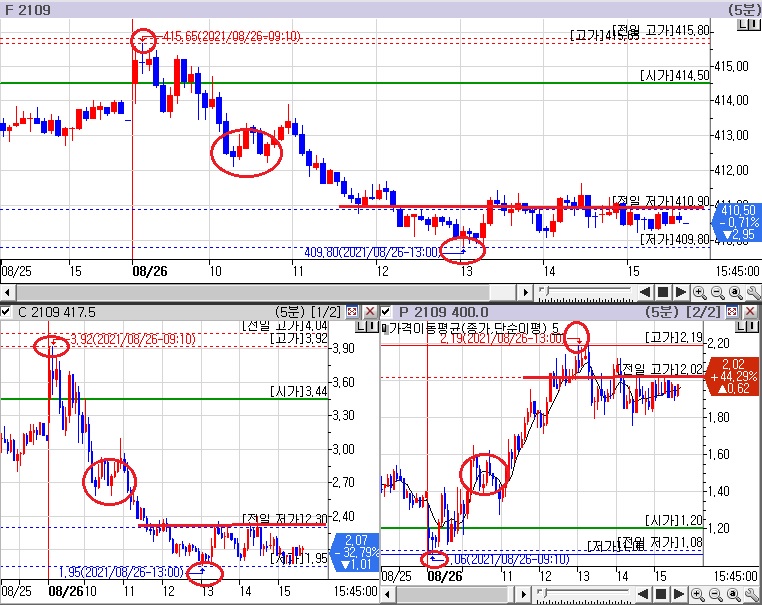This screenshot has height=605, width=762.
Task: Maximize the C 2109 417.5 chart pane
Action: [352, 311]
